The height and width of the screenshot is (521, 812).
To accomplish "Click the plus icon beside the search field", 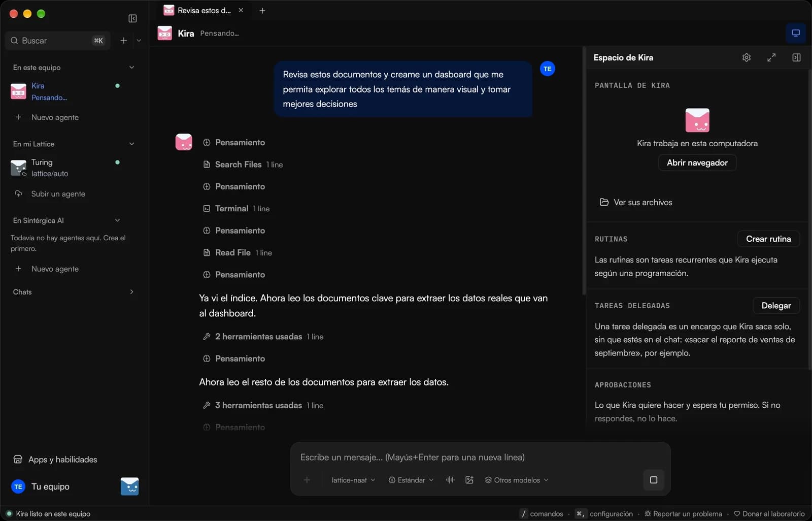I will tap(123, 41).
